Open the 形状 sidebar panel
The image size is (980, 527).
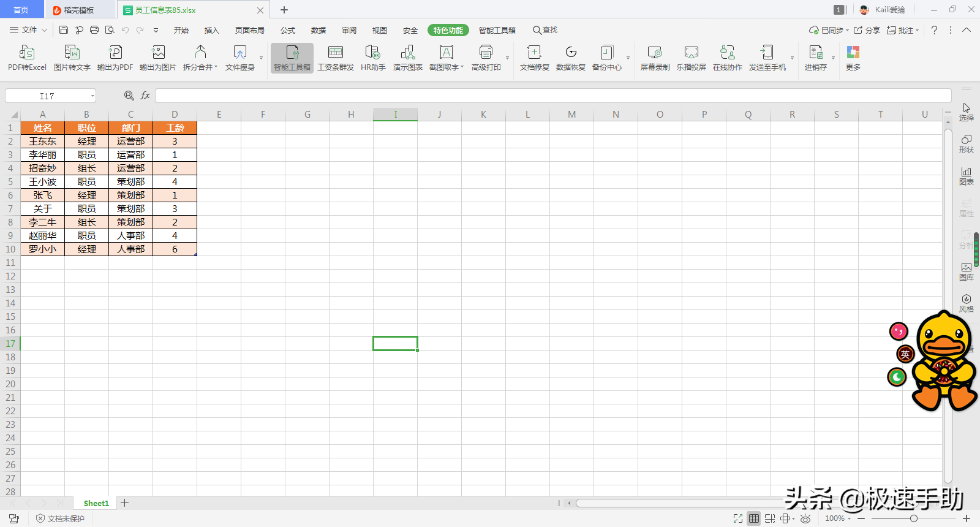click(967, 144)
